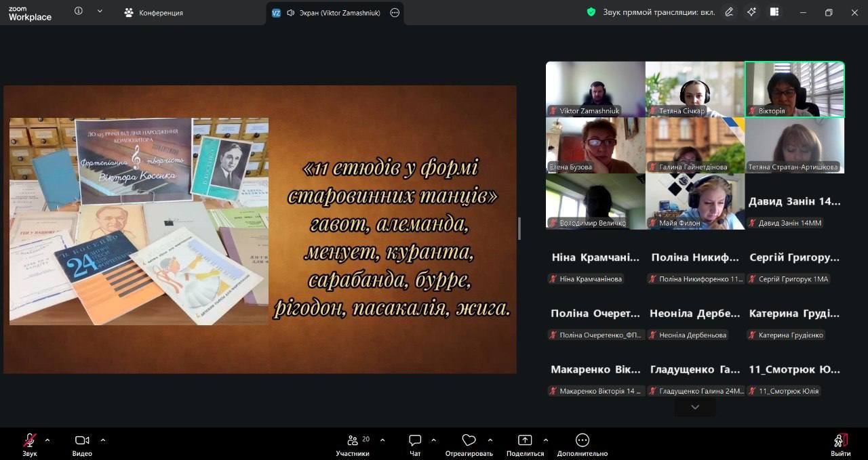Select Тетяна Січкар's video thumbnail

click(694, 89)
